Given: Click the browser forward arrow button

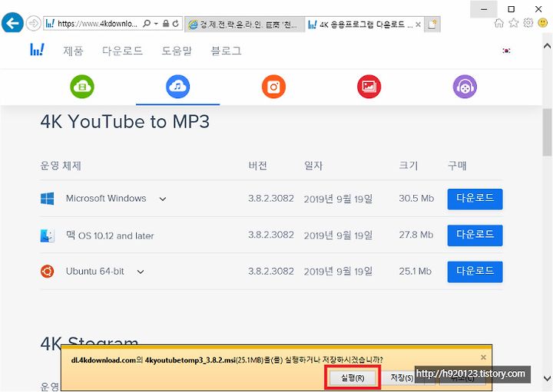Looking at the screenshot, I should tap(34, 24).
